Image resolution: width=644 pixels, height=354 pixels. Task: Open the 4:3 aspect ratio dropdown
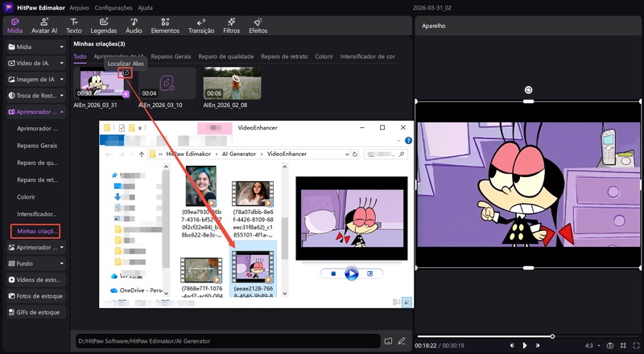pos(592,345)
